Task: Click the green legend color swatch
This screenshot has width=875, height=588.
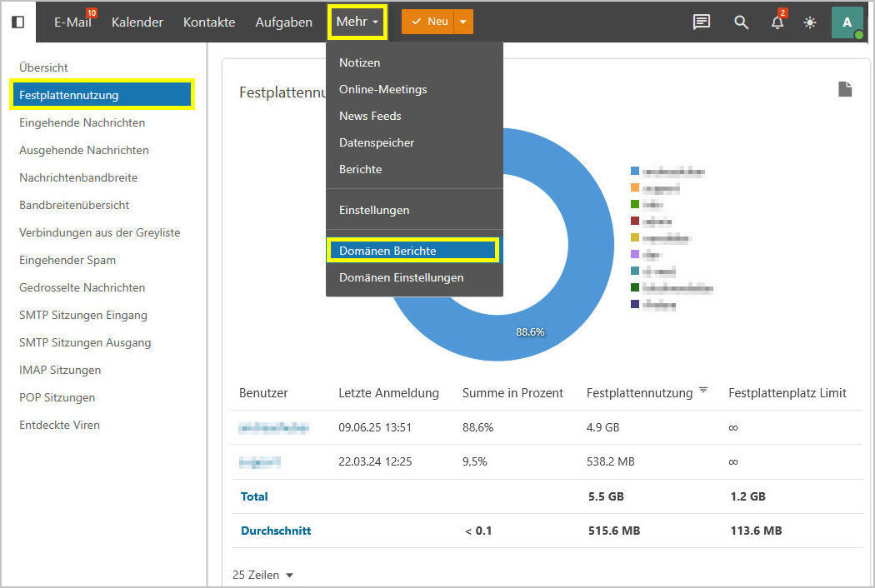Action: [634, 204]
